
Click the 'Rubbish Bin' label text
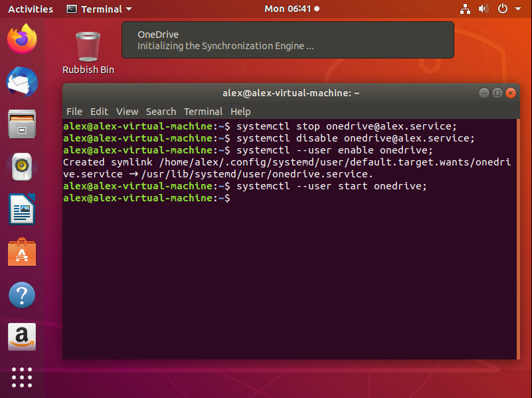(x=88, y=70)
